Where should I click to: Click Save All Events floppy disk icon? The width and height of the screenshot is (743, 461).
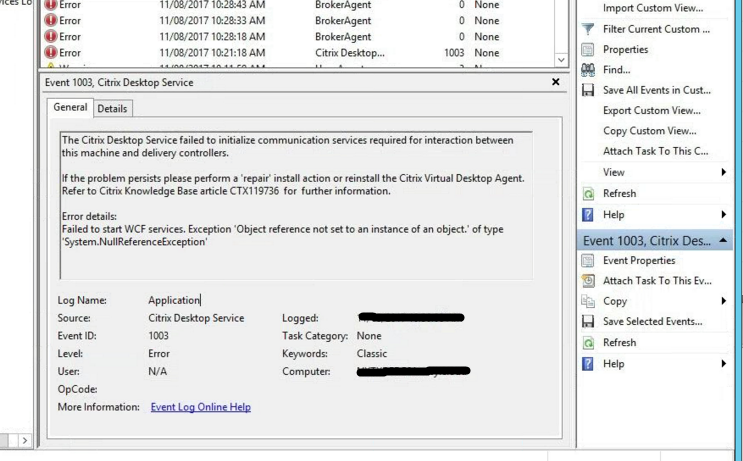click(588, 90)
